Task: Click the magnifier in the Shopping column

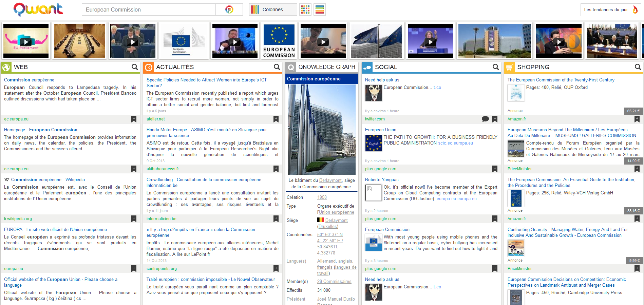Action: [638, 67]
